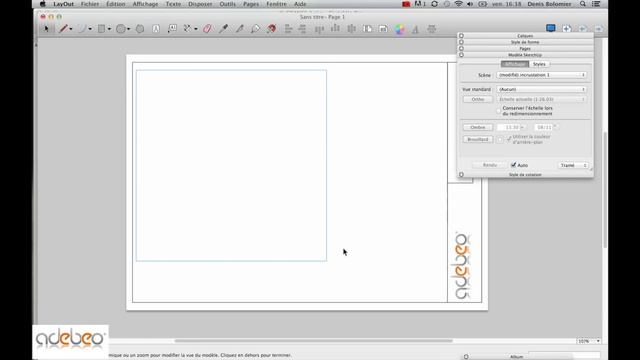Select the Circle tool

click(120, 29)
